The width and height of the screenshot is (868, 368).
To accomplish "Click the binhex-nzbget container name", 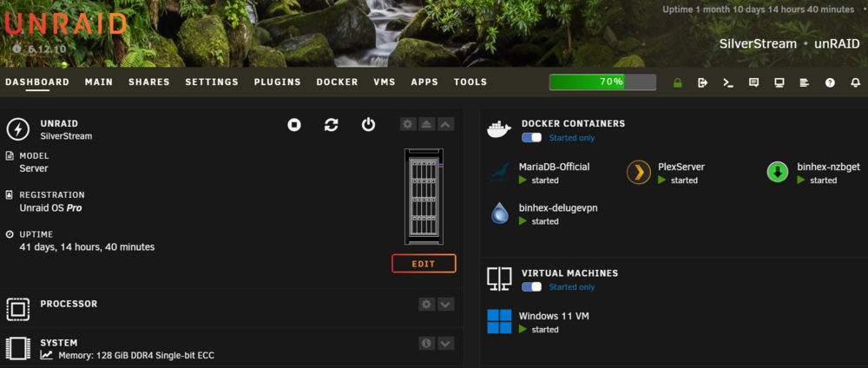I will tap(829, 167).
